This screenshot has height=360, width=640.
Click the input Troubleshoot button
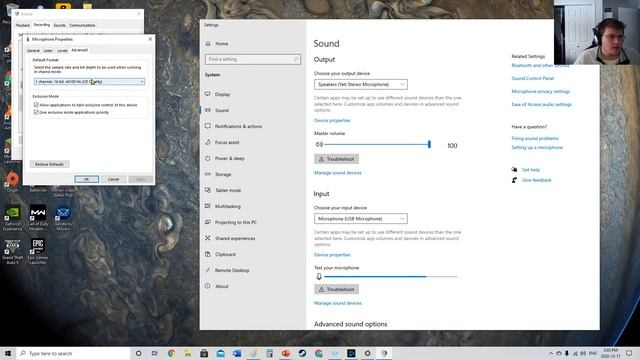point(336,289)
